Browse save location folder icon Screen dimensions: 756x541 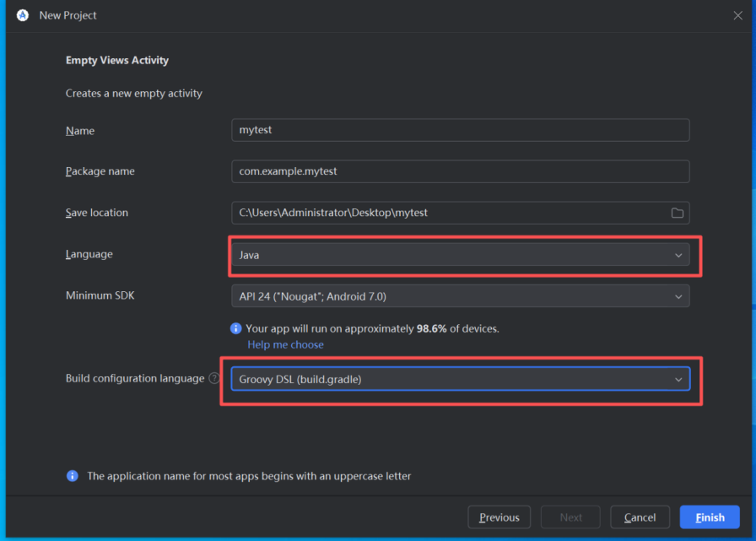(x=677, y=213)
